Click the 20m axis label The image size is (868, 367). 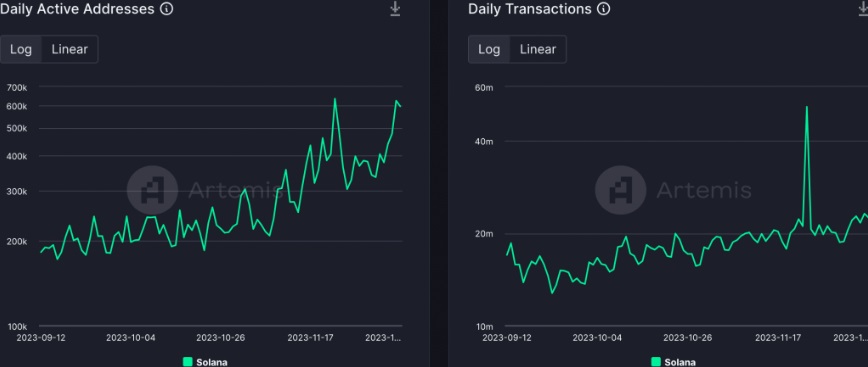(x=484, y=234)
